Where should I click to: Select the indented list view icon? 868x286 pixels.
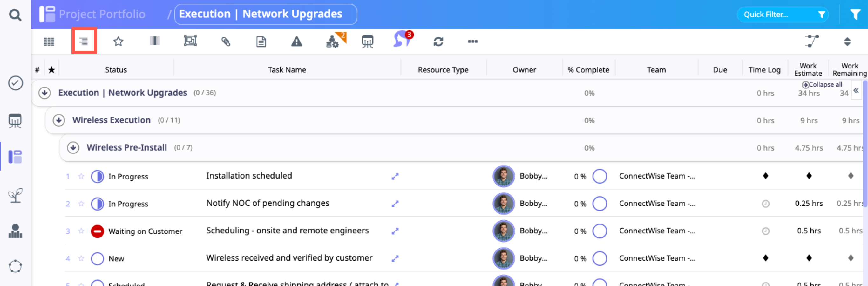tap(84, 42)
